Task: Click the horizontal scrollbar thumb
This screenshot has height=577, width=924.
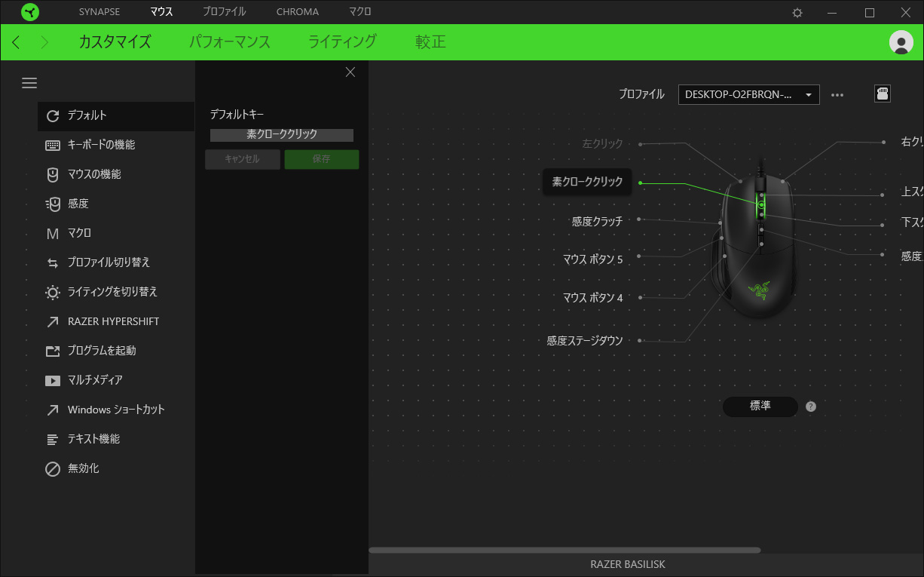Action: (564, 551)
